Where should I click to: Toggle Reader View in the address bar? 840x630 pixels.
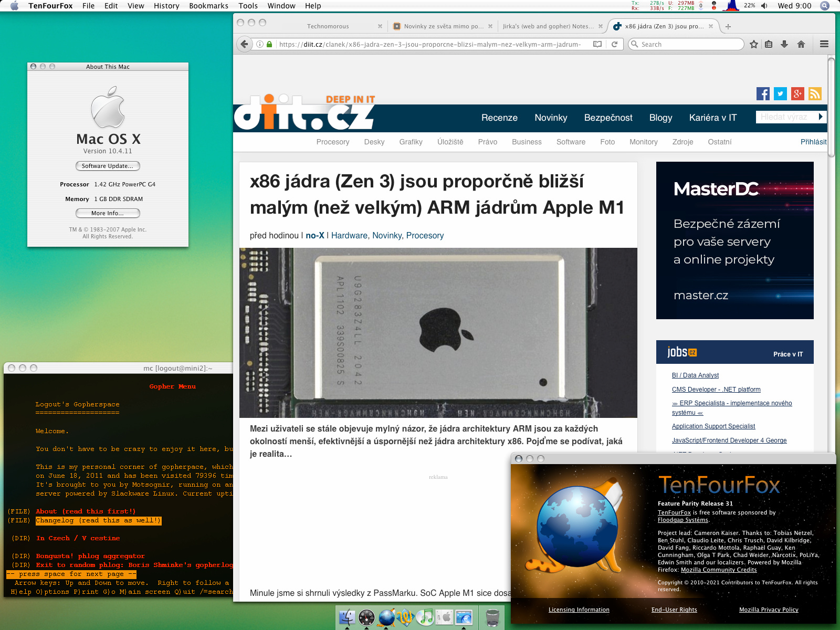[x=597, y=44]
